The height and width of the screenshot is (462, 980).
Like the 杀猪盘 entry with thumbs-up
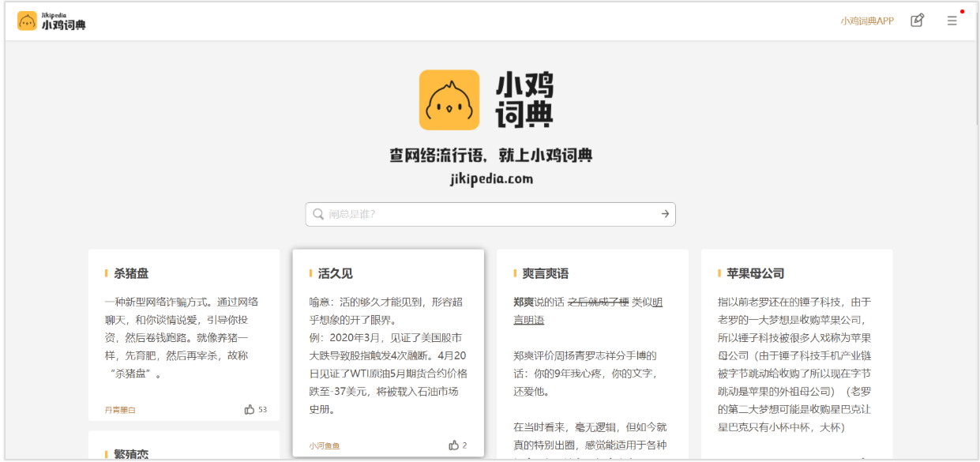pyautogui.click(x=250, y=409)
